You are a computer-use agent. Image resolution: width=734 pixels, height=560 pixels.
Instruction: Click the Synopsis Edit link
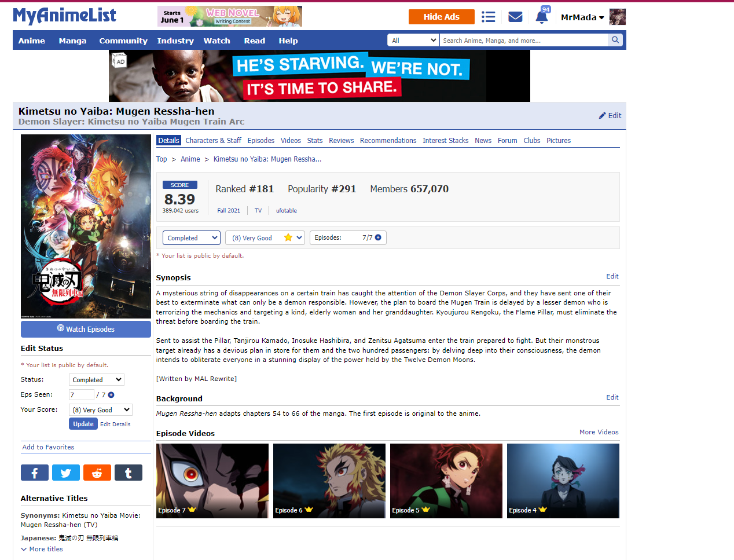[x=612, y=276]
